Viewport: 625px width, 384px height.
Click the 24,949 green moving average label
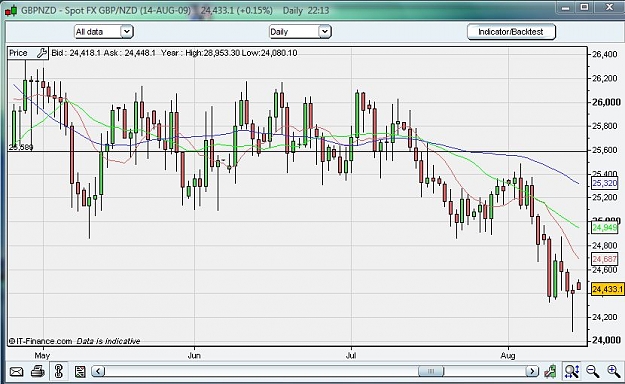tap(605, 228)
